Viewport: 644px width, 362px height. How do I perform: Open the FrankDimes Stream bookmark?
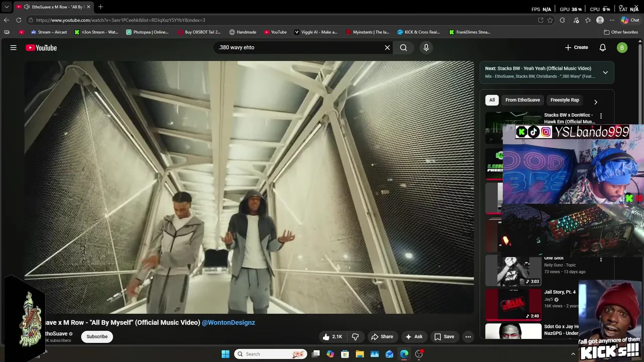[469, 32]
